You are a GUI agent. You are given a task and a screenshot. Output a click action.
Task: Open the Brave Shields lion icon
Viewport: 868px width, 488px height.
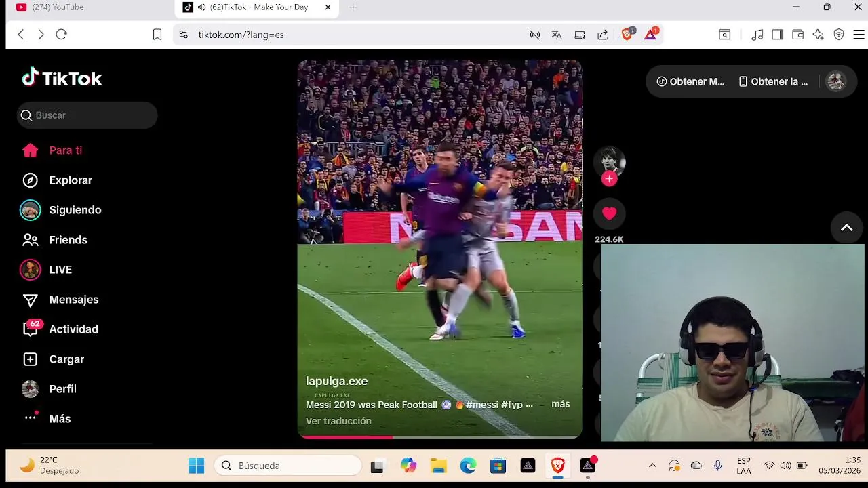pos(628,34)
